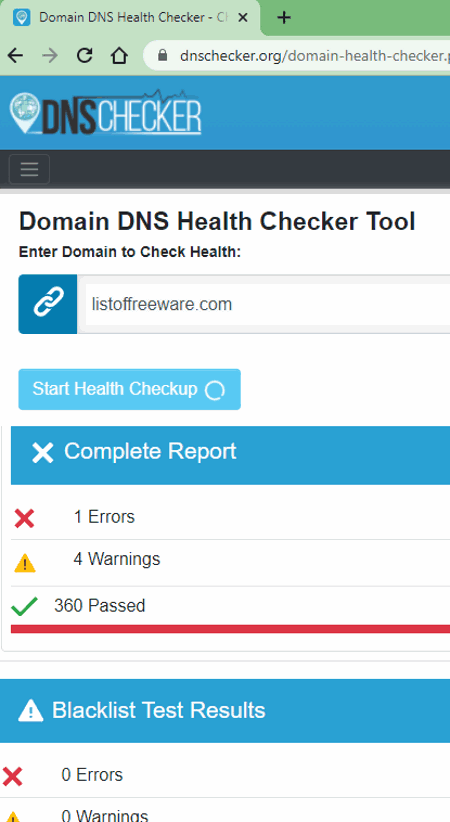Click the Start Health Checkup button
Image resolution: width=450 pixels, height=822 pixels.
pyautogui.click(x=130, y=390)
